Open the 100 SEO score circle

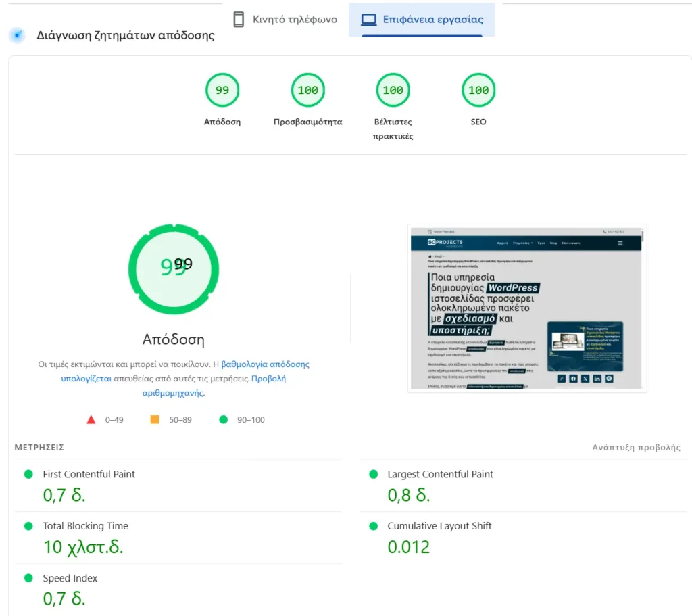click(x=478, y=89)
